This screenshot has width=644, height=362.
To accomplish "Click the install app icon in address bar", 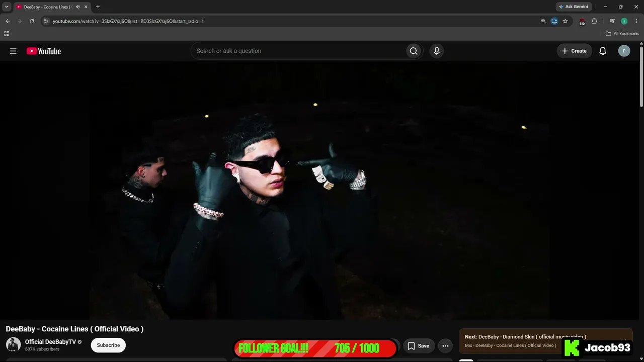I will point(554,21).
